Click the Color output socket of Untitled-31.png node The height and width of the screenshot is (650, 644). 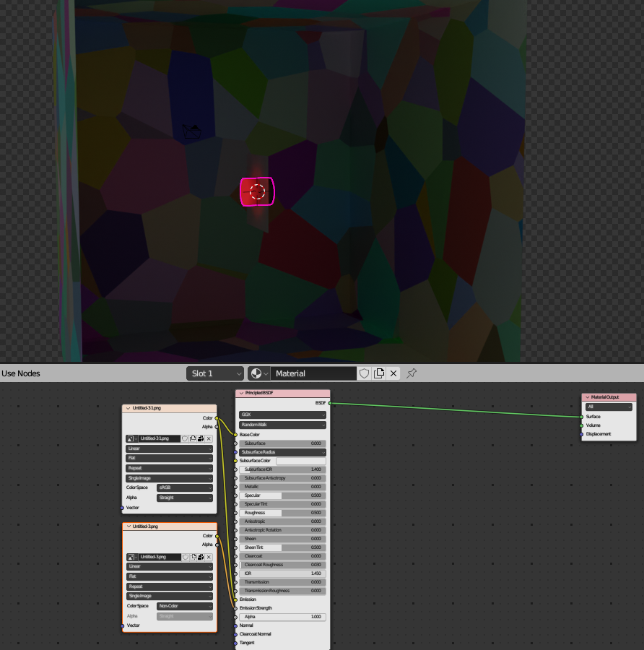coord(217,418)
